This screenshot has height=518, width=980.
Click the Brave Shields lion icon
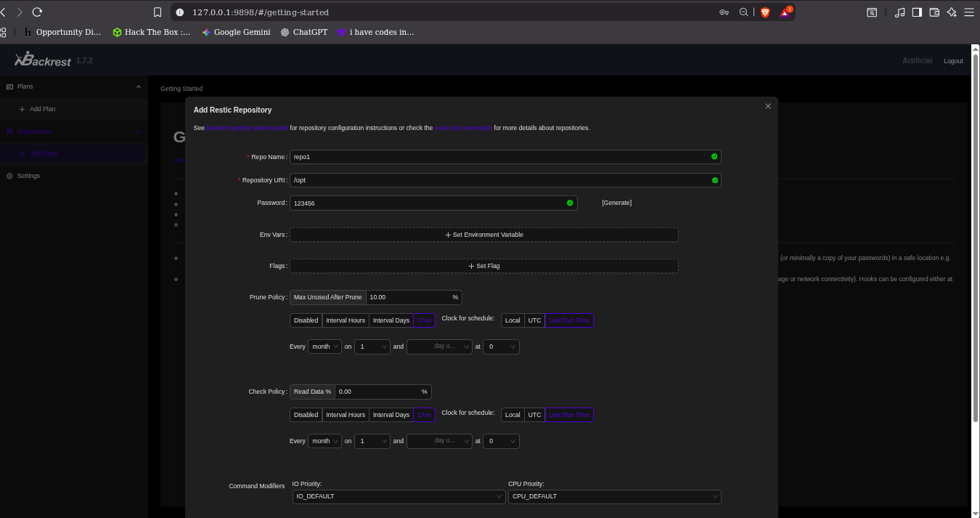point(764,12)
